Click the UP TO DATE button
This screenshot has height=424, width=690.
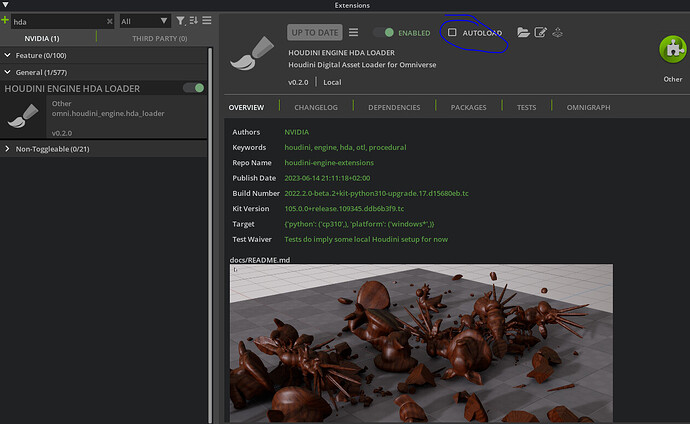(x=315, y=33)
